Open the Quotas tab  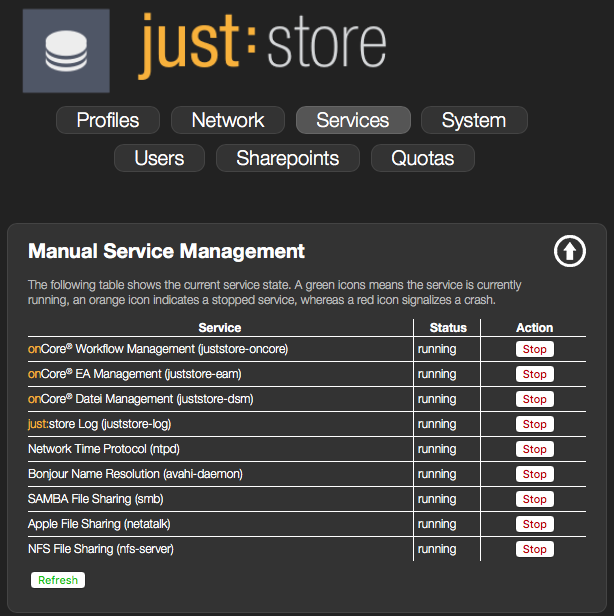423,158
